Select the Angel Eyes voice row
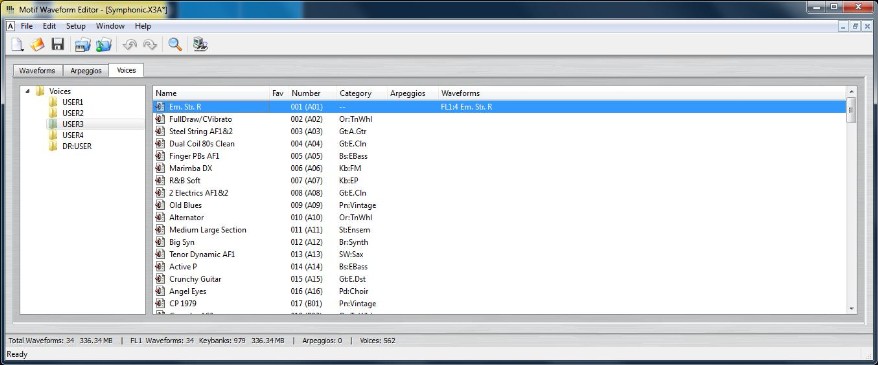 [499, 291]
